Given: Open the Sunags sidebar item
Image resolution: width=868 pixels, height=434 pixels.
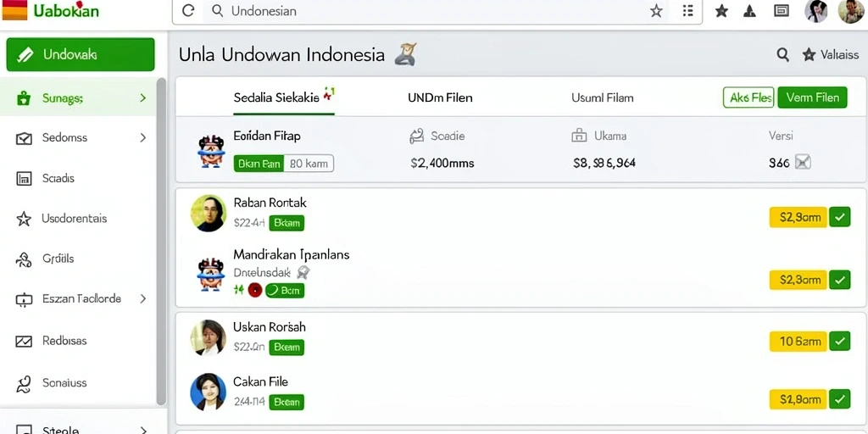Looking at the screenshot, I should pyautogui.click(x=78, y=98).
